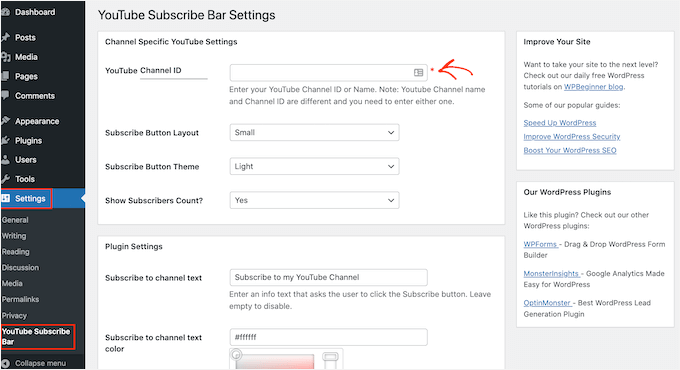680x370 pixels.
Task: Click the Settings sliders icon
Action: tap(5, 198)
